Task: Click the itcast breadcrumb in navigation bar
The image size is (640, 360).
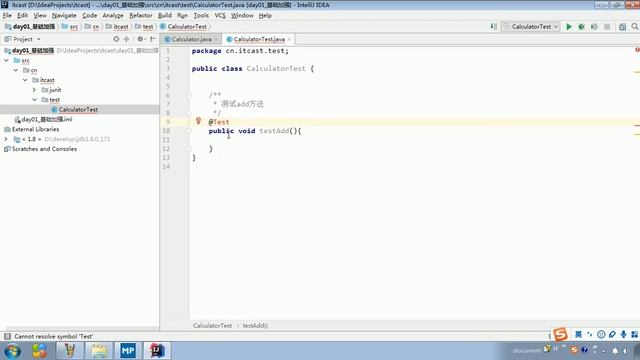Action: pos(117,27)
